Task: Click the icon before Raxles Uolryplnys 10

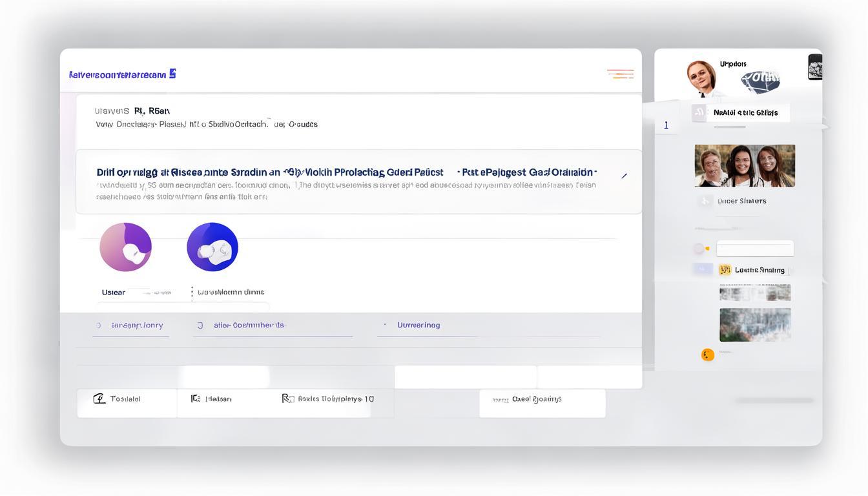Action: (287, 398)
